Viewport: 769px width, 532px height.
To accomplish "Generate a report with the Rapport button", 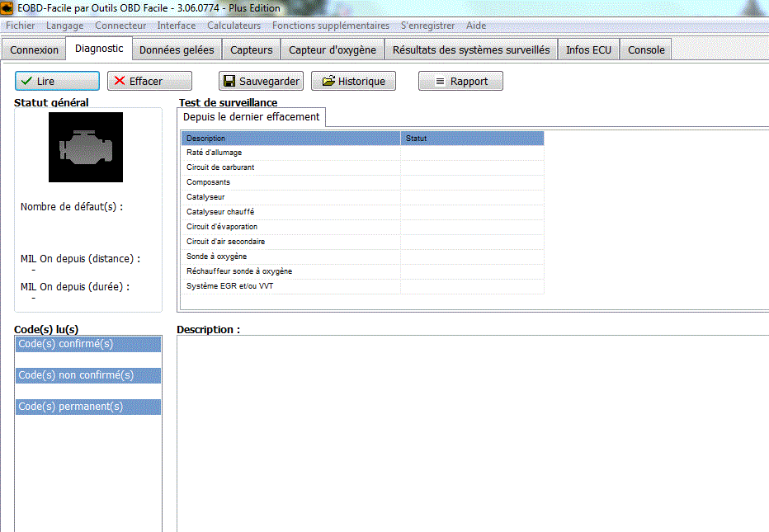I will coord(460,81).
